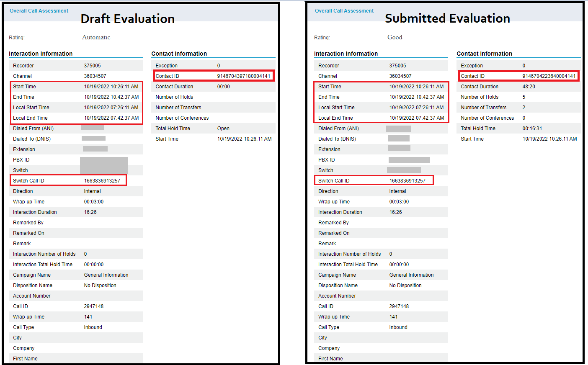Click the 'Good' rating value in Submitted Evaluation

[395, 37]
